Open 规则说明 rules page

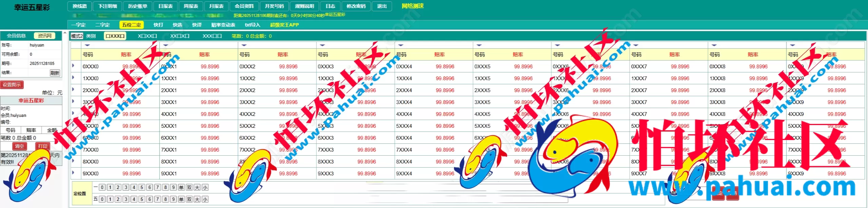(x=304, y=6)
